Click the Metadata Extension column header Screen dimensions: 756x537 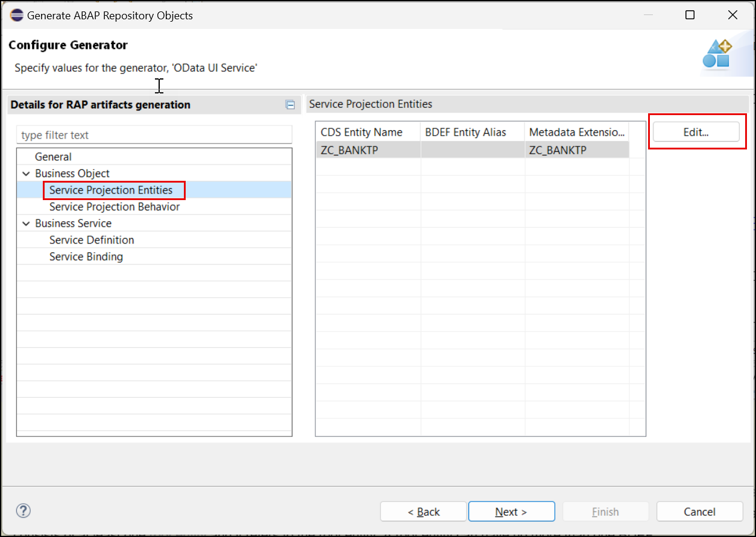pyautogui.click(x=577, y=133)
